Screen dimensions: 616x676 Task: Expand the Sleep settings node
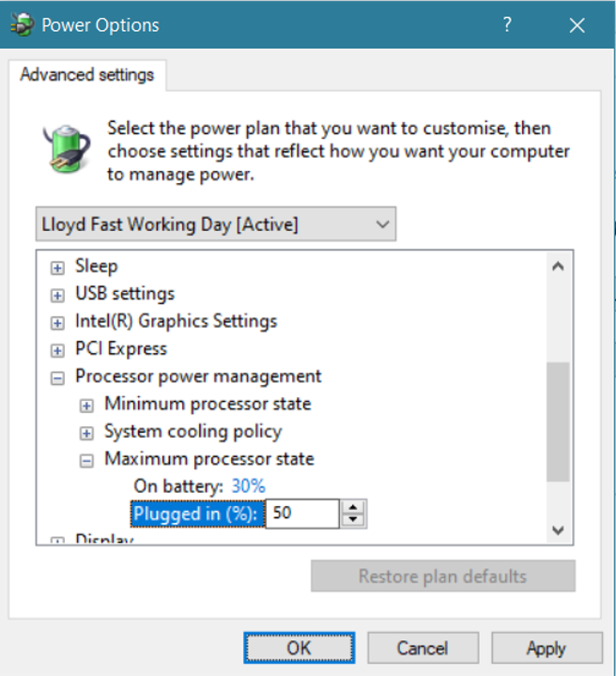[x=58, y=268]
